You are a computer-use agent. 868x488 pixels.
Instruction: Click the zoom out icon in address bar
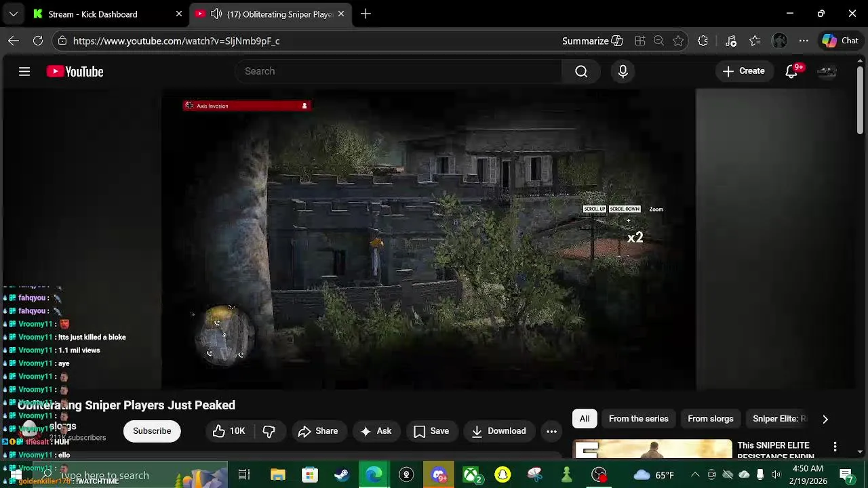tap(658, 41)
